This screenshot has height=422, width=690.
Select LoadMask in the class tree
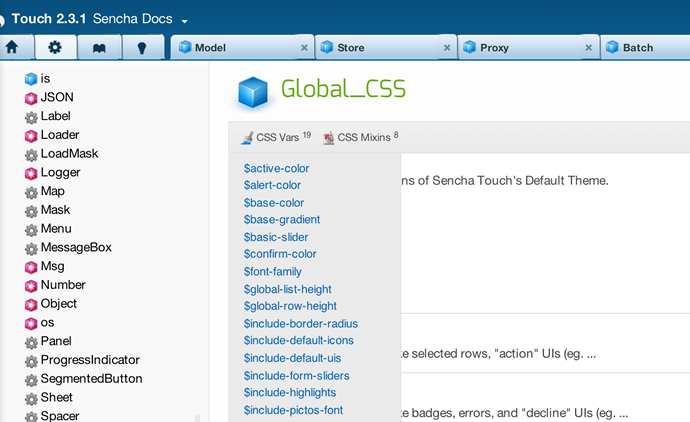tap(69, 154)
